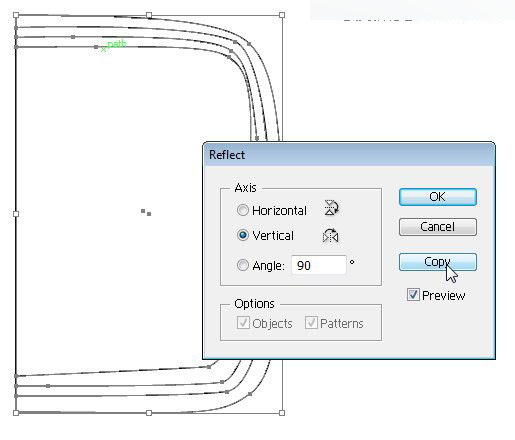Click the Copy button

(x=438, y=262)
